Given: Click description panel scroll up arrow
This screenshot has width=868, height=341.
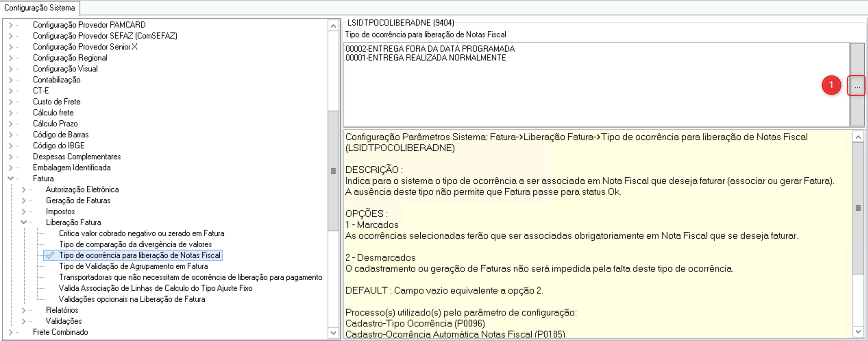Looking at the screenshot, I should pyautogui.click(x=858, y=137).
